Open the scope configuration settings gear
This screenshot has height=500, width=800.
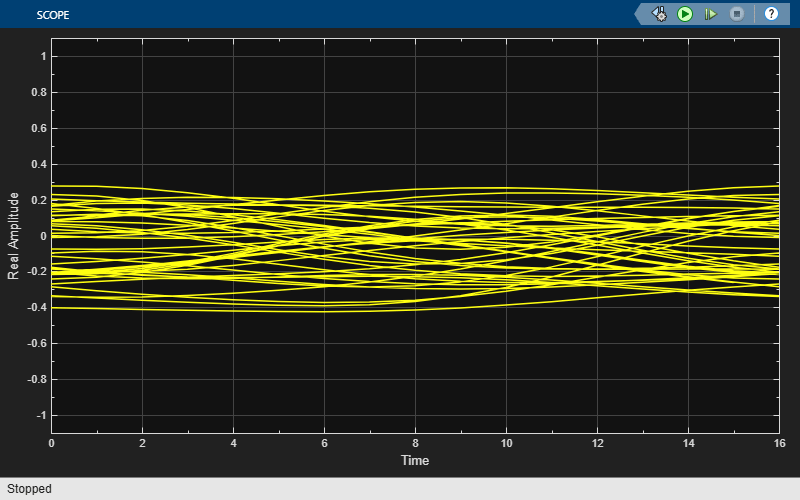point(660,14)
